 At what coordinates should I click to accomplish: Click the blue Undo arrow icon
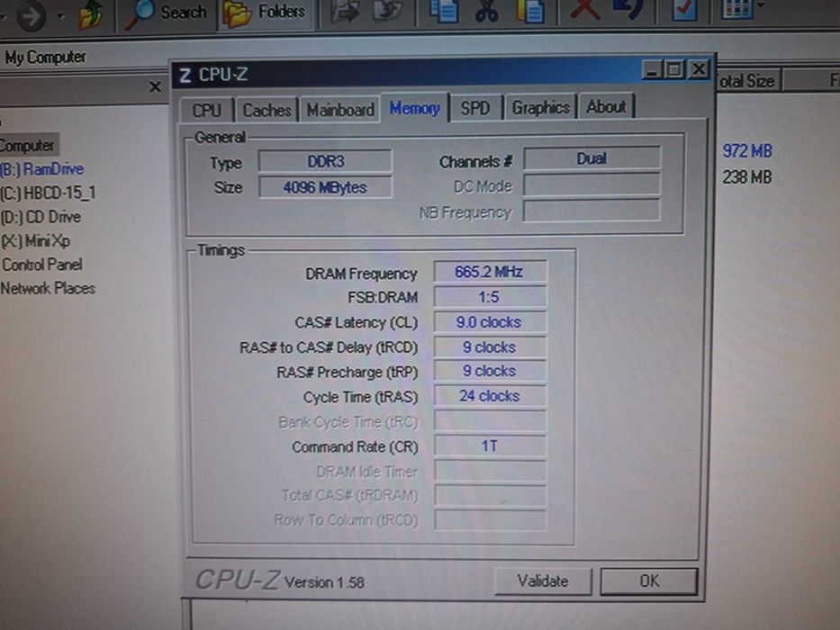[628, 10]
